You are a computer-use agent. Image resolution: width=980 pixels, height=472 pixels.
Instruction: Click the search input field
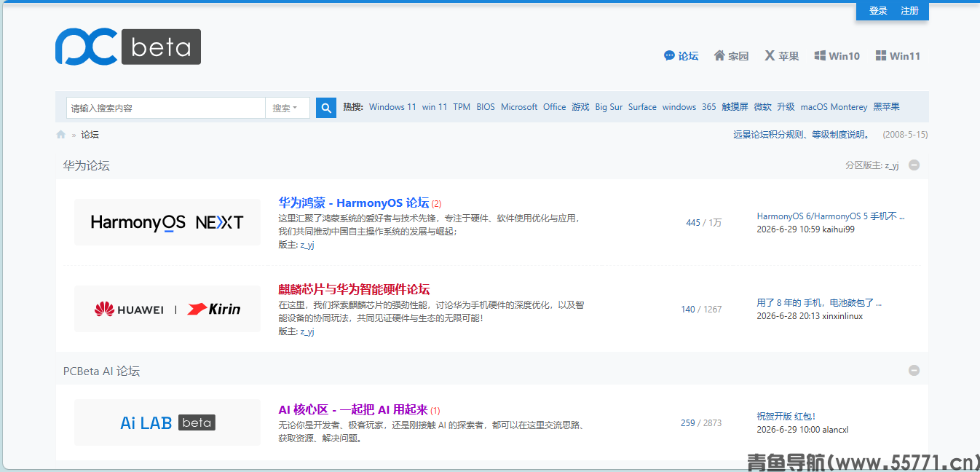click(166, 108)
